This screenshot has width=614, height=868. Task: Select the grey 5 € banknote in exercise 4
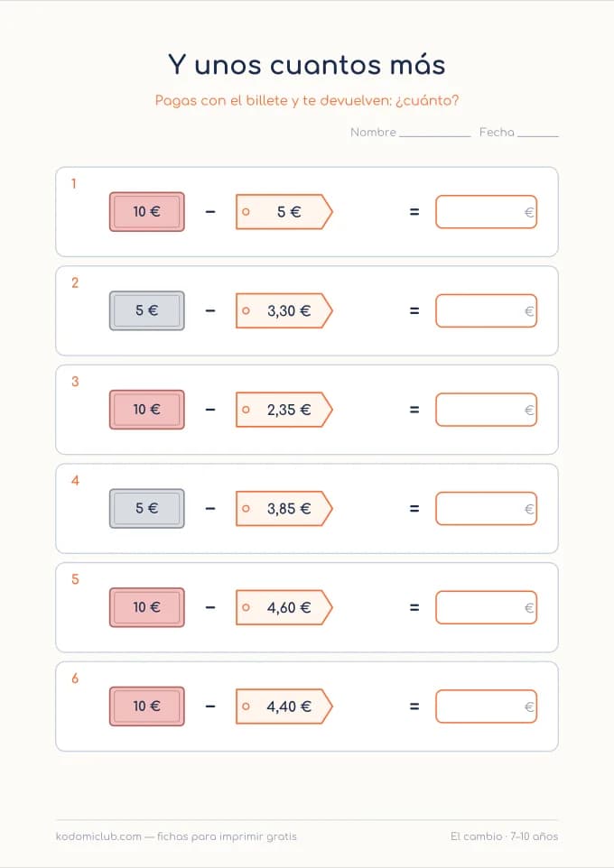[147, 508]
